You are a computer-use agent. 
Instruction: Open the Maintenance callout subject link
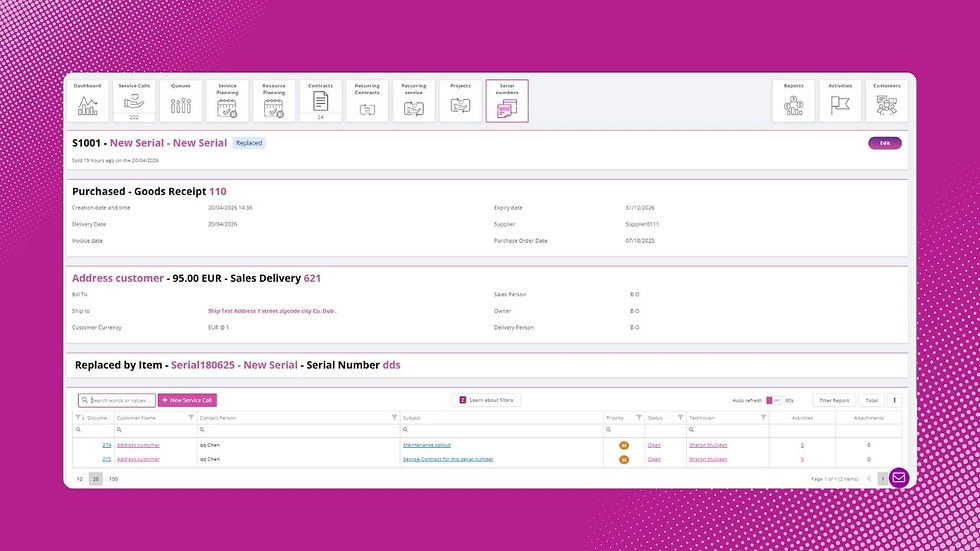[427, 445]
